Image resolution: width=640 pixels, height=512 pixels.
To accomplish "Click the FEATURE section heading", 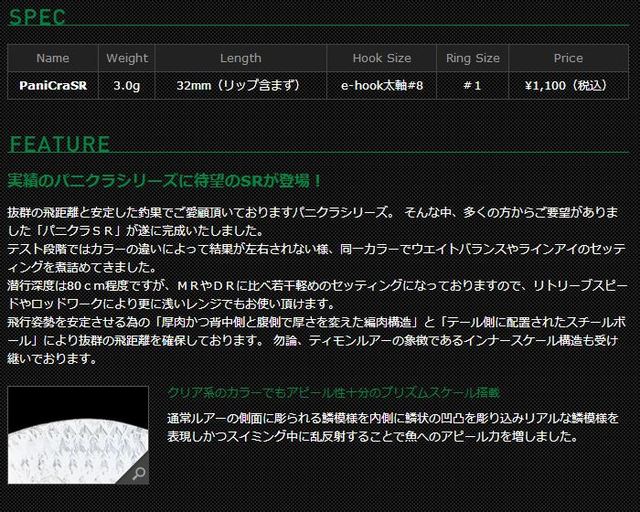I will tap(60, 144).
